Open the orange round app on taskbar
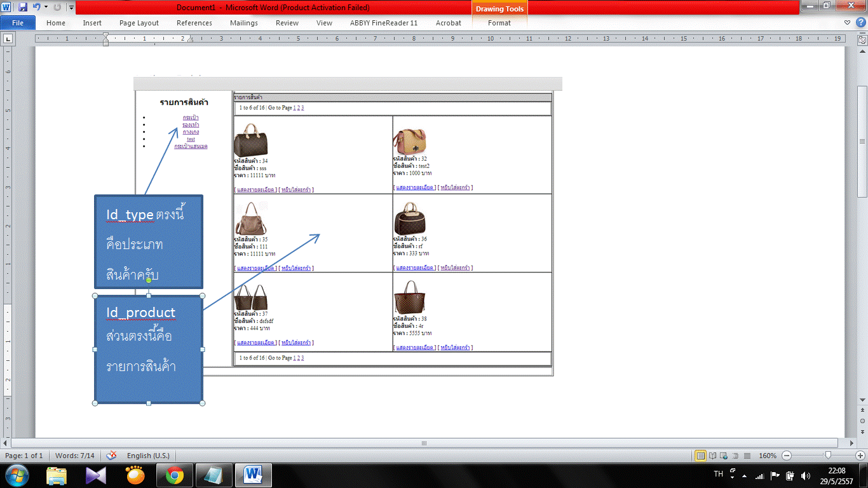868x488 pixels. tap(135, 475)
